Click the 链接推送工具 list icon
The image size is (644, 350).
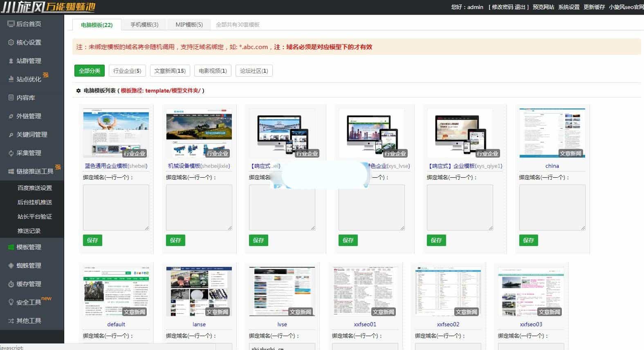click(11, 172)
